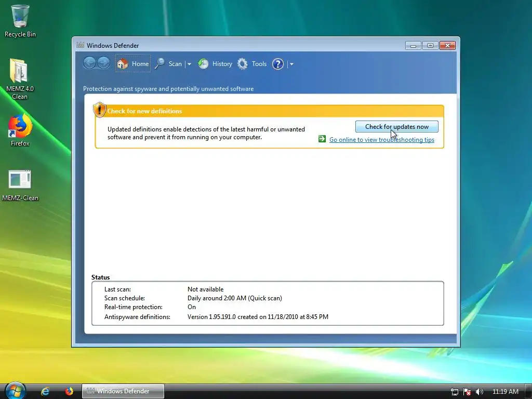Go to the Home toolbar label
The width and height of the screenshot is (532, 399).
(140, 64)
